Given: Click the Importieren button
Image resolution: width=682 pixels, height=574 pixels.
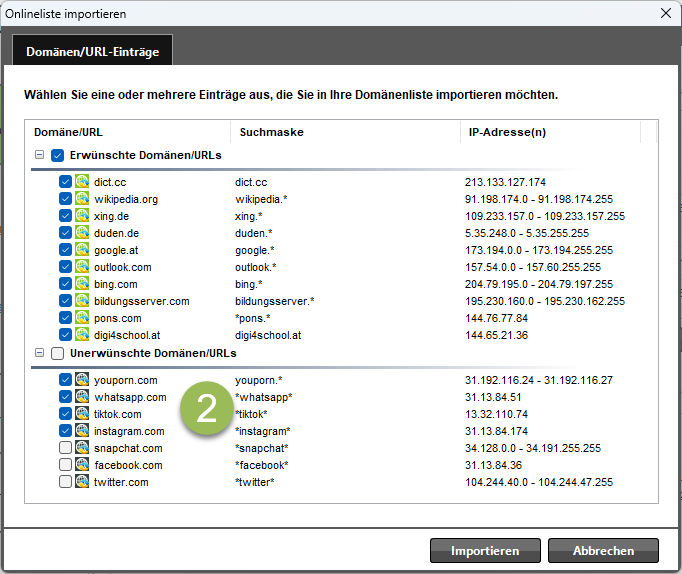Looking at the screenshot, I should [485, 551].
